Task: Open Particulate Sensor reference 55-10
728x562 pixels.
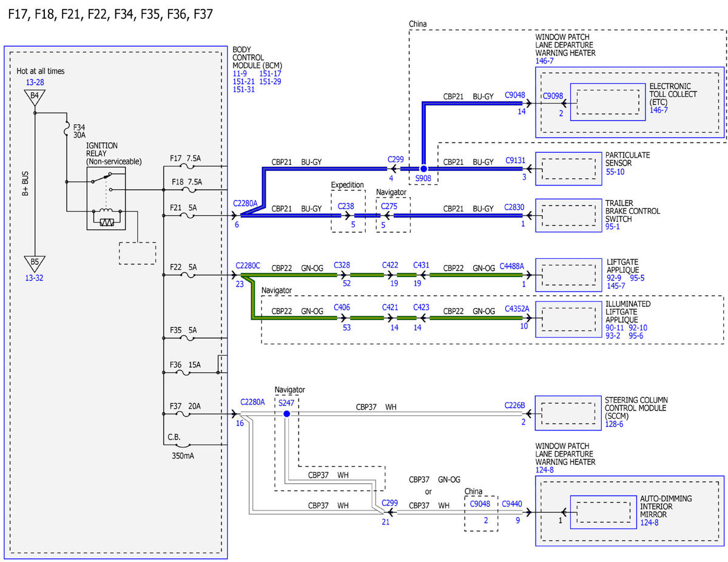Action: [x=615, y=172]
